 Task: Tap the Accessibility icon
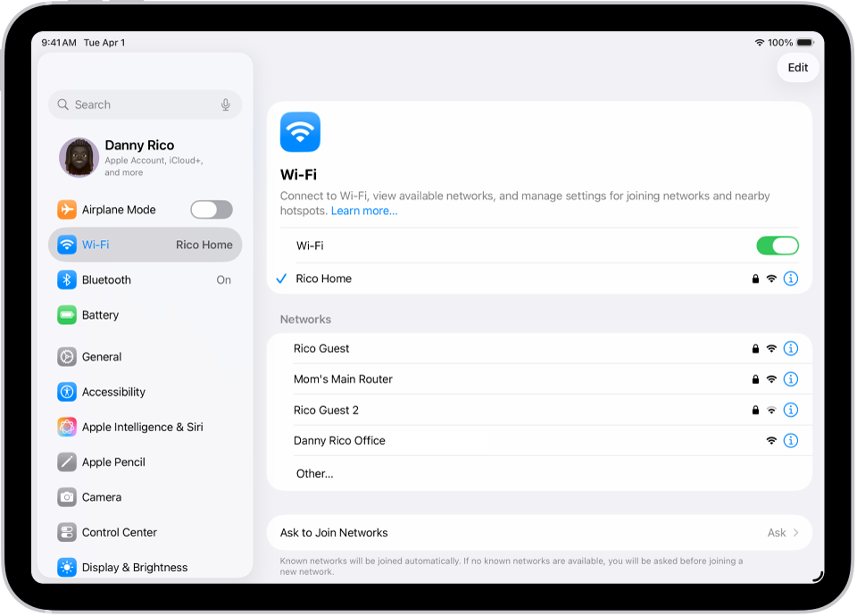point(67,392)
